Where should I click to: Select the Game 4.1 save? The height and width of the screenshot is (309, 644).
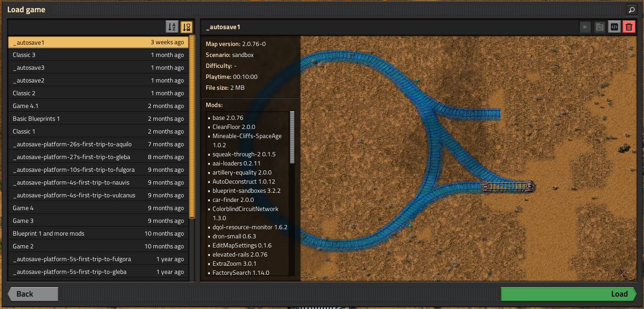[x=98, y=106]
